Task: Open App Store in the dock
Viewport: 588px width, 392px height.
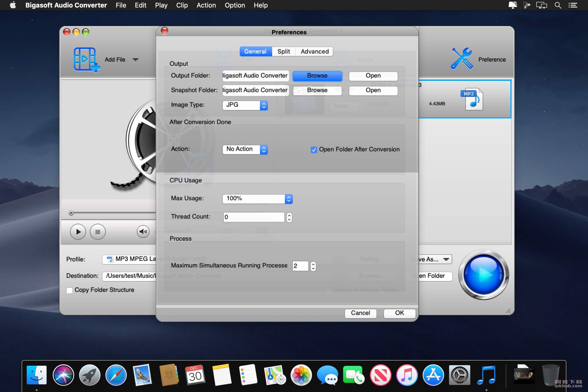Action: point(433,375)
